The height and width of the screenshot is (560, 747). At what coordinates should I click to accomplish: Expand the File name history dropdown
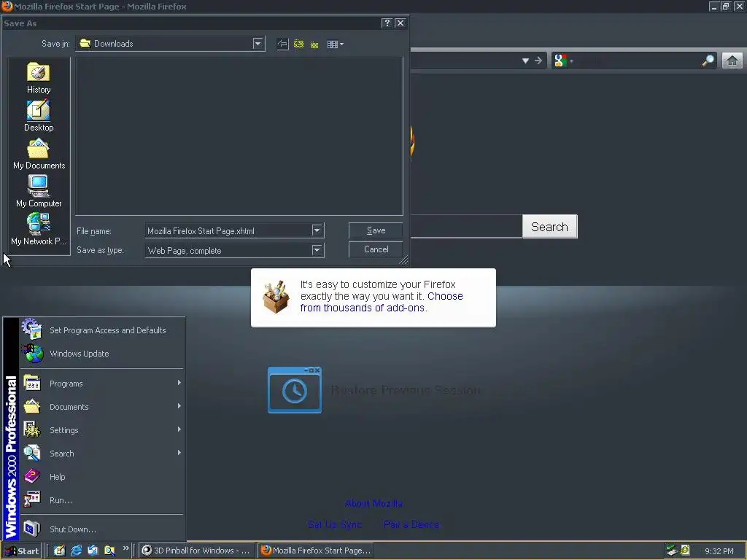(317, 230)
